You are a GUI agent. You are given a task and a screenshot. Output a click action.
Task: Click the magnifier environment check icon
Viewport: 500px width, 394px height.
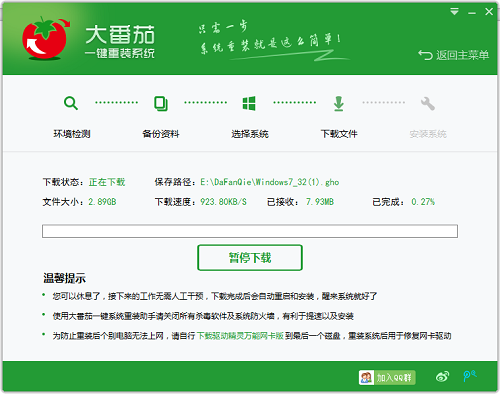(x=71, y=103)
